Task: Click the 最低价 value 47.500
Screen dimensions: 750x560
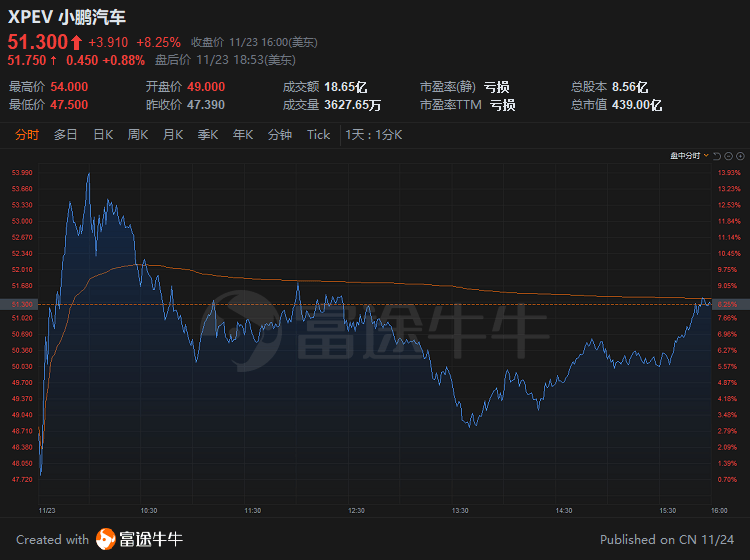Action: coord(69,105)
